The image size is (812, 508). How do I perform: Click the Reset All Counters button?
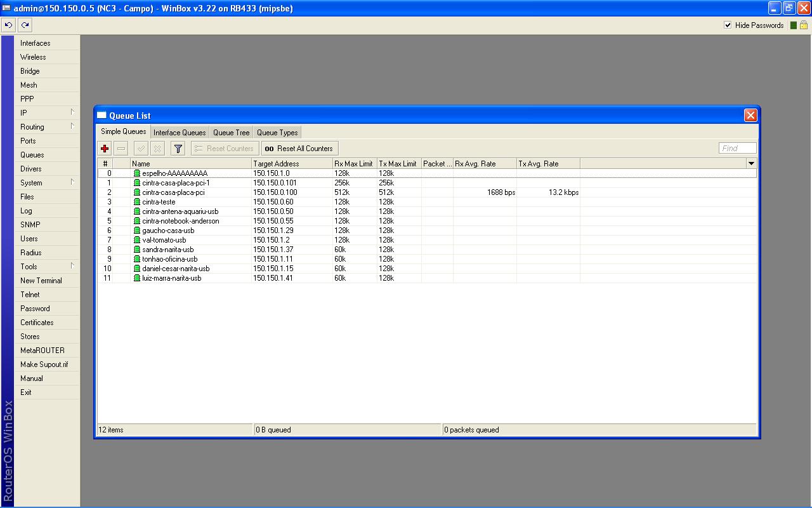click(299, 149)
